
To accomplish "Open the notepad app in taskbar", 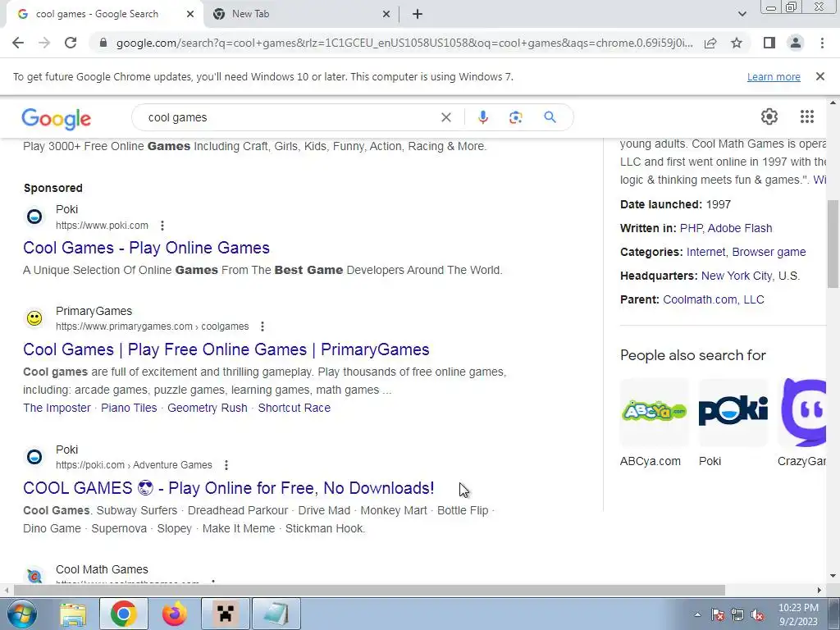I will 276,614.
